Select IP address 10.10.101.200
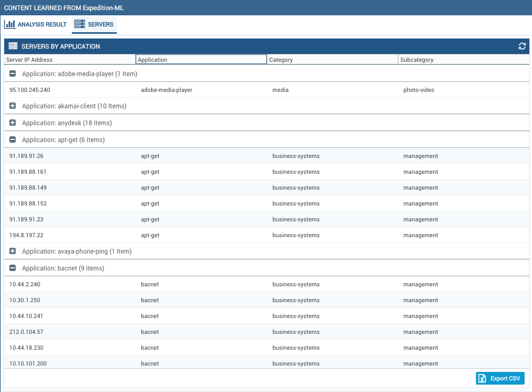 tap(28, 363)
